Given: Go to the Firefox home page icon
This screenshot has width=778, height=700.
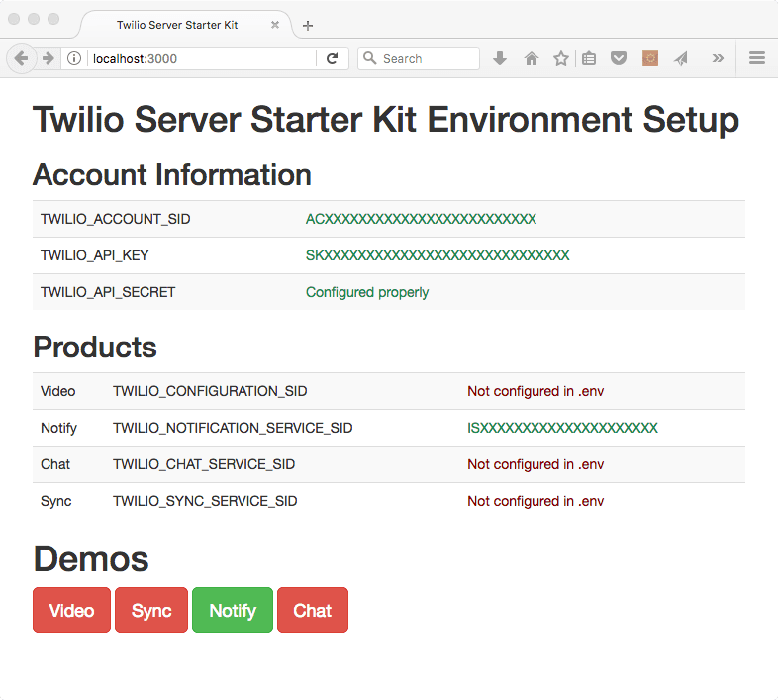Looking at the screenshot, I should [x=531, y=59].
